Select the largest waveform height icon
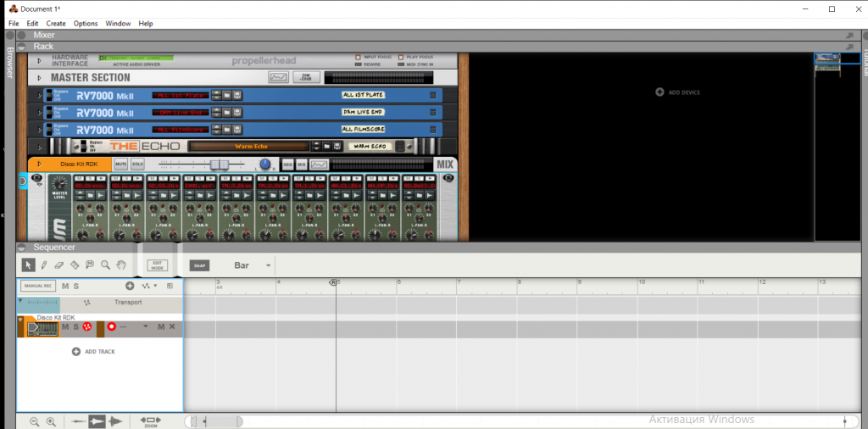Screen dimensions: 868x429 [115, 422]
